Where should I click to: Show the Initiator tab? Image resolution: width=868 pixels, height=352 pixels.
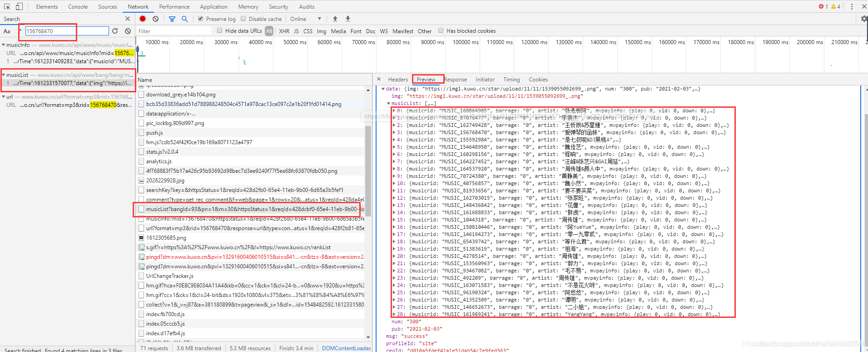coord(485,80)
